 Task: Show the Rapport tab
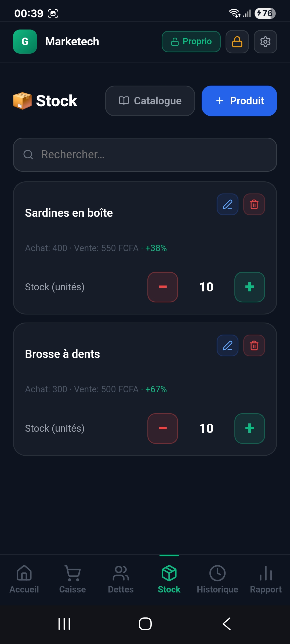coord(266,579)
